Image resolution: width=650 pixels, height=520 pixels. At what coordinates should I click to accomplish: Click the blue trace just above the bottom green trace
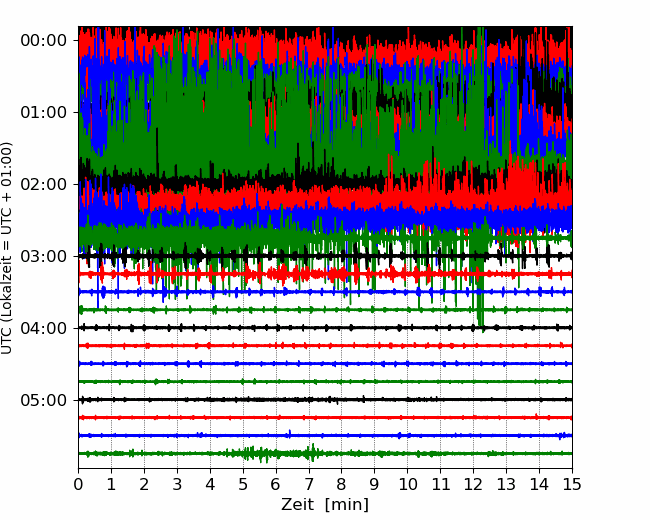click(325, 435)
